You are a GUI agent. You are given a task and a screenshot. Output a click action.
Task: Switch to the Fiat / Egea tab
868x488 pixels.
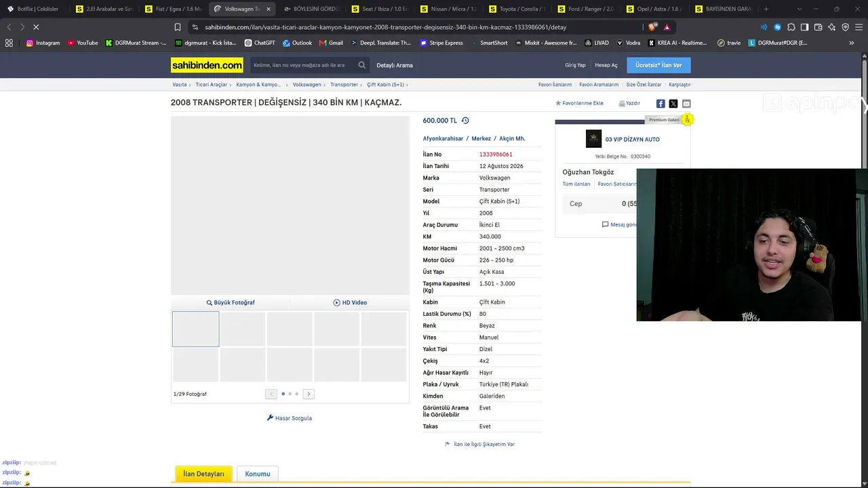pyautogui.click(x=173, y=9)
